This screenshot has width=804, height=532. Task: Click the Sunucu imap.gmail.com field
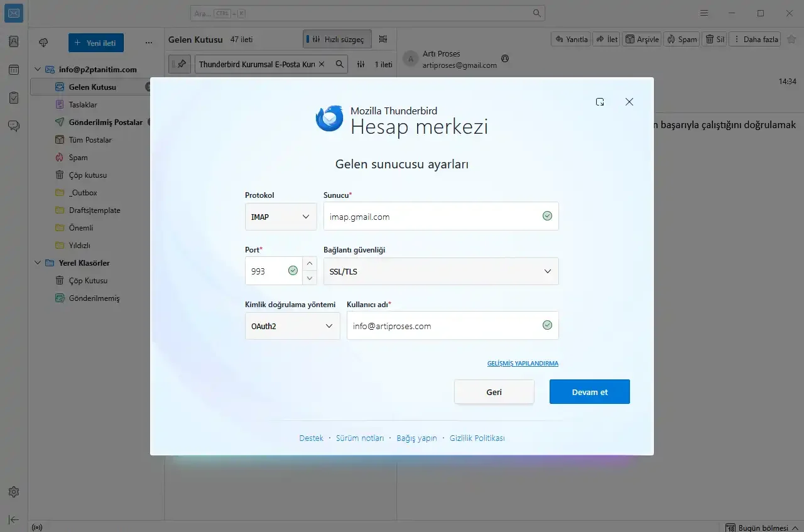441,217
